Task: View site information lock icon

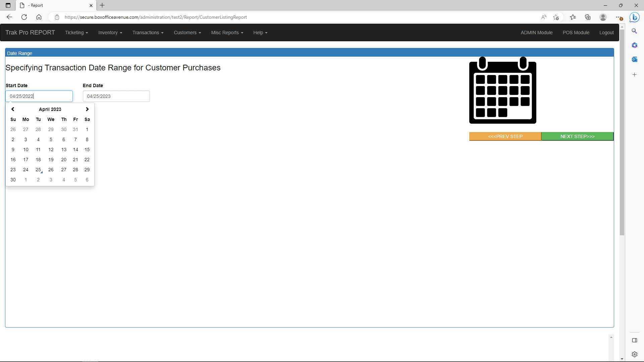Action: (57, 17)
